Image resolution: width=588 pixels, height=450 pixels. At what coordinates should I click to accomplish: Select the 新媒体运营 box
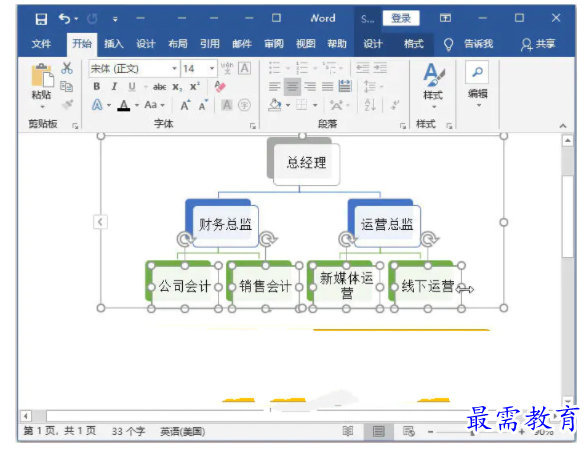point(346,287)
